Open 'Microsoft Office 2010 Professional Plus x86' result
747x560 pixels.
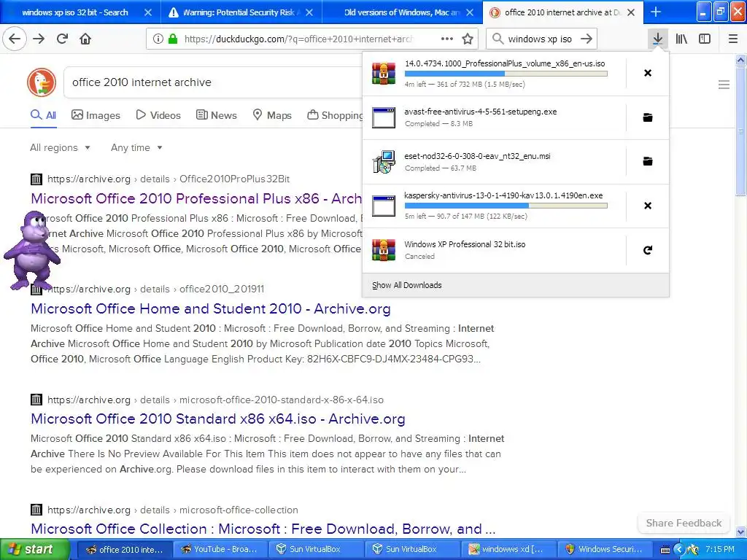point(196,198)
